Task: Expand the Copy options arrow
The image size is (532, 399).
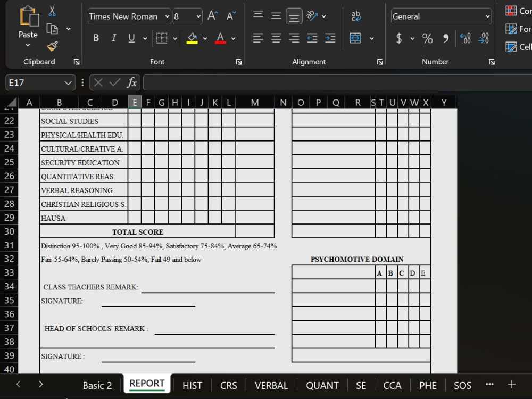Action: coord(69,29)
